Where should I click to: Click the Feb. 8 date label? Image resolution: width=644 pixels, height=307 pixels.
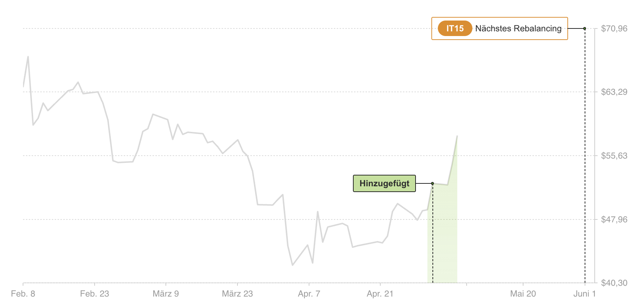[23, 294]
